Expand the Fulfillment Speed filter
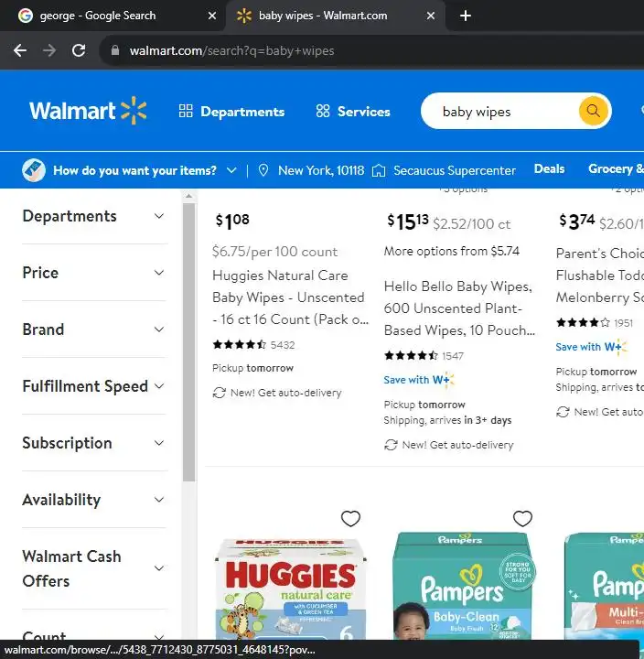The height and width of the screenshot is (659, 644). (x=93, y=386)
